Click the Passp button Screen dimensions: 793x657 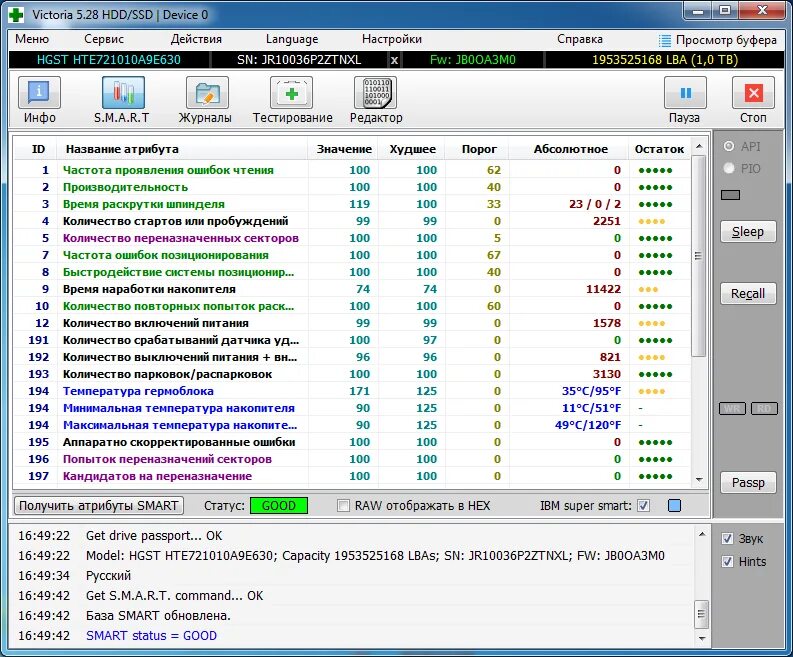748,483
